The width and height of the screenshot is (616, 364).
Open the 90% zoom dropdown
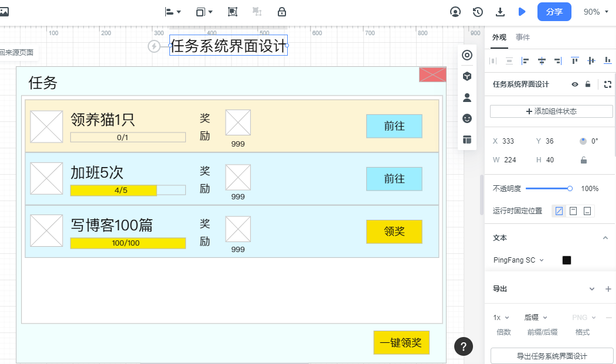tap(595, 12)
